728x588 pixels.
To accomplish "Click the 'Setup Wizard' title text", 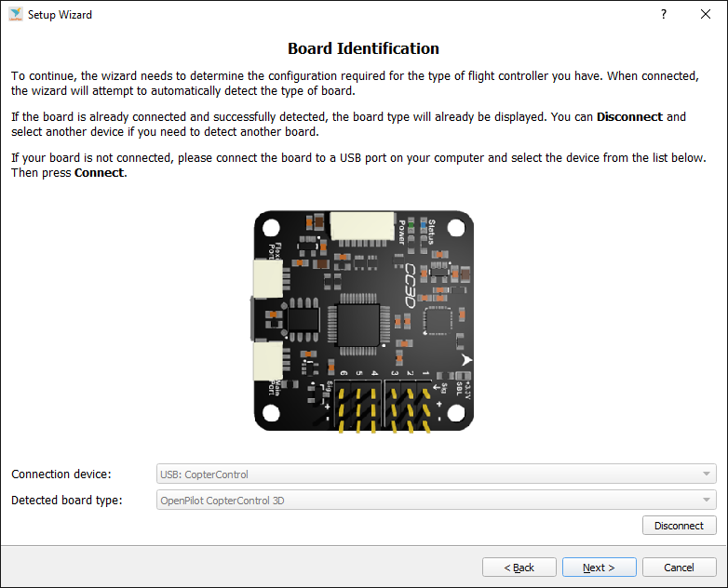I will pyautogui.click(x=60, y=15).
